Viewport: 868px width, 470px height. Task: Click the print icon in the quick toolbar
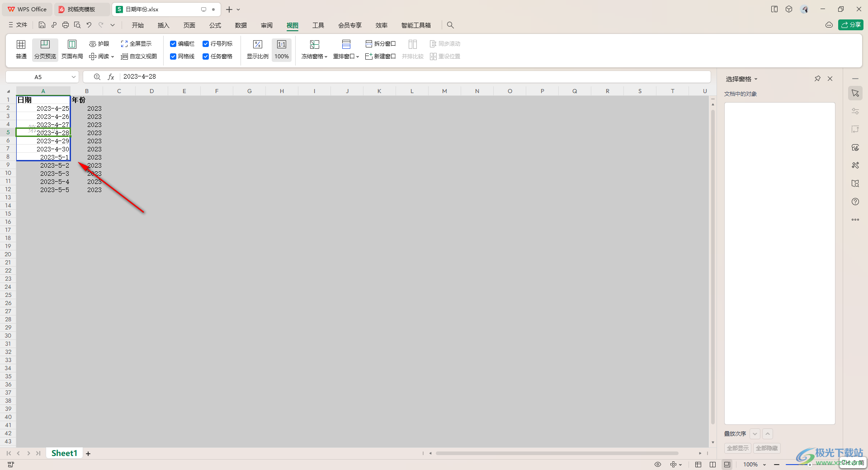pyautogui.click(x=66, y=25)
